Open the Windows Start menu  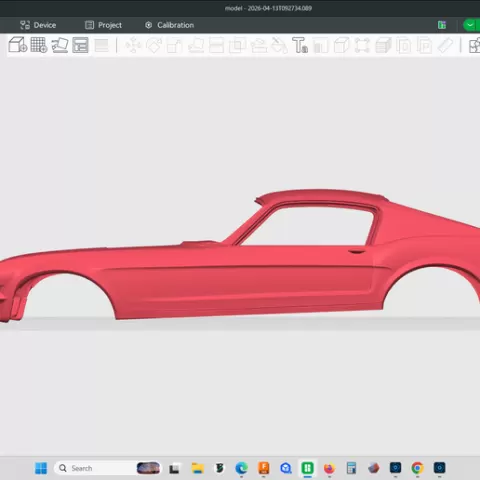(x=41, y=468)
